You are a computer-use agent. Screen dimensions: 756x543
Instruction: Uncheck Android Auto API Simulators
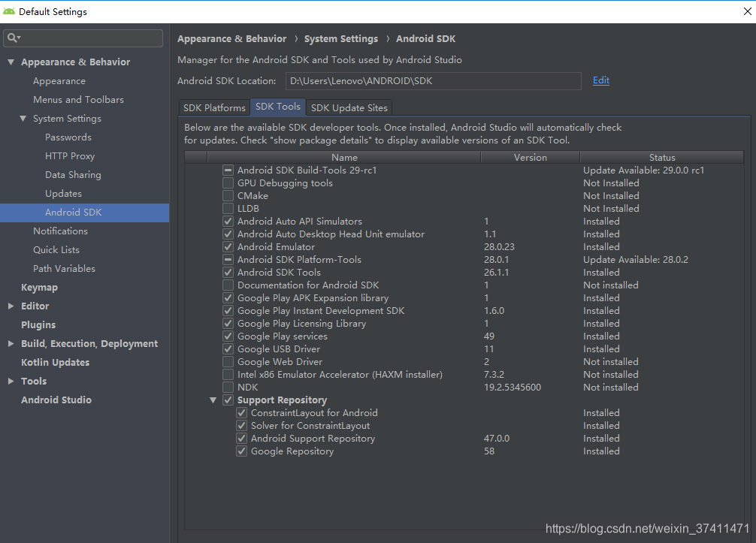pyautogui.click(x=228, y=221)
